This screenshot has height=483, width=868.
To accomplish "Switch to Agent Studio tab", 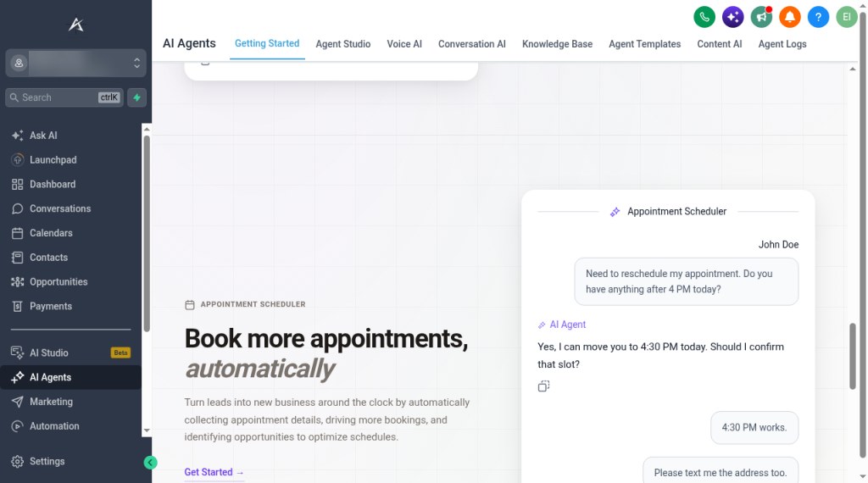I will [342, 44].
